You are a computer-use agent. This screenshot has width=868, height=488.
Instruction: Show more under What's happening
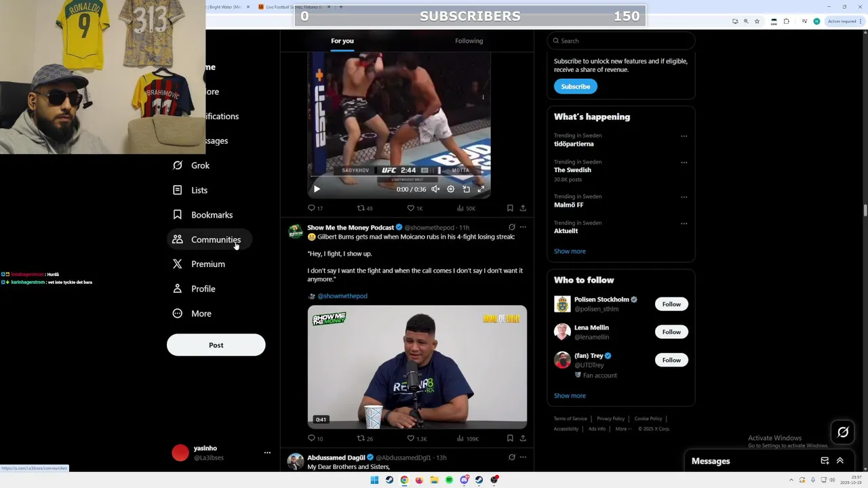pos(570,251)
